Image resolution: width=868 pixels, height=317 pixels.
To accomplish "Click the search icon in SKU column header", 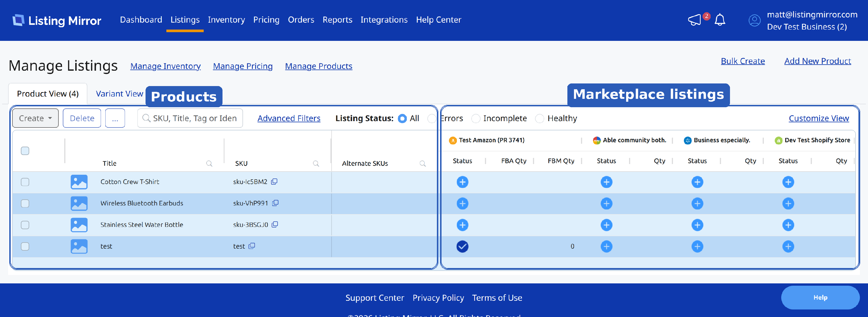I will pos(316,164).
